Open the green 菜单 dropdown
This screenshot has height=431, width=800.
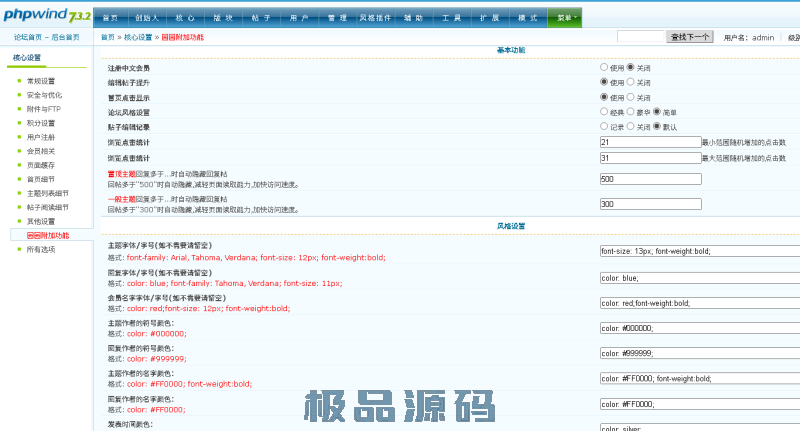[x=565, y=18]
